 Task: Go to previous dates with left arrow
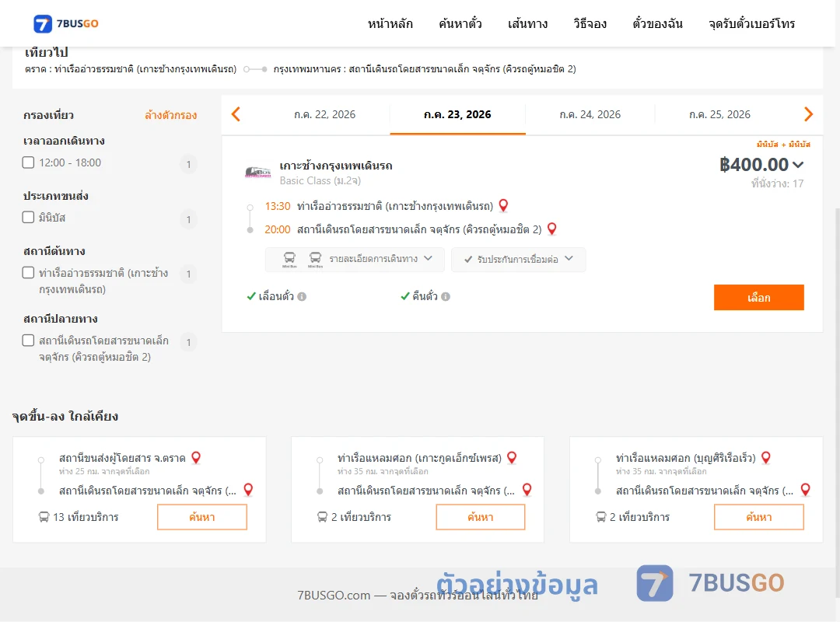point(236,114)
